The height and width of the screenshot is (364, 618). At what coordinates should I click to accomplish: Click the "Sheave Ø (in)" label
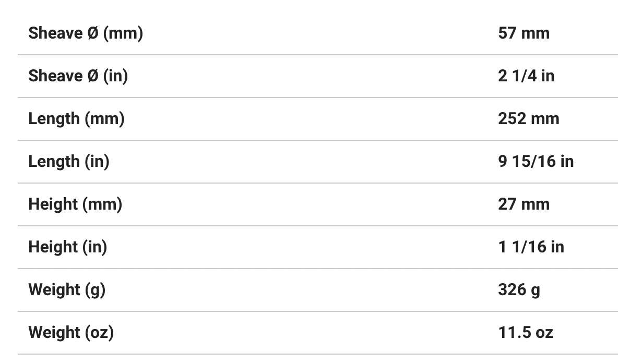[x=78, y=76]
